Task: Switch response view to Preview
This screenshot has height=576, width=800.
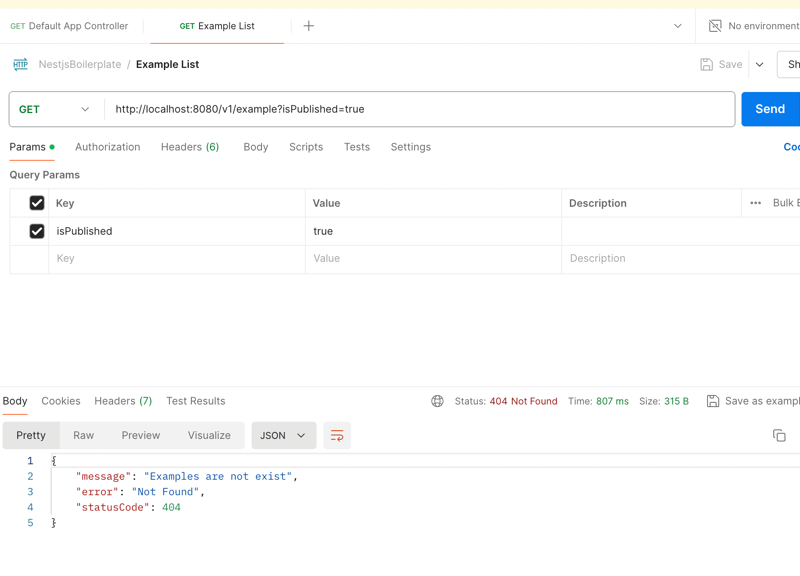Action: coord(141,435)
